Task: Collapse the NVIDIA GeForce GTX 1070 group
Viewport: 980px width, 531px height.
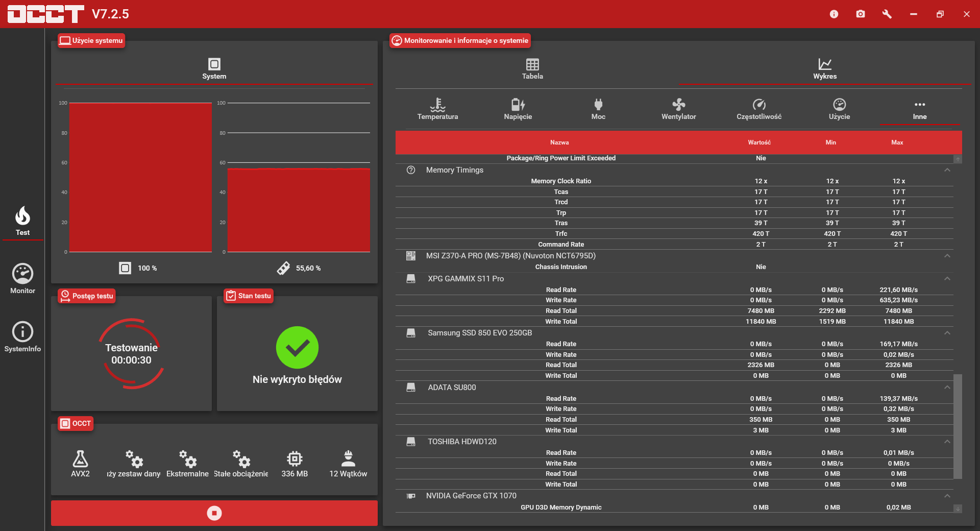Action: (x=947, y=496)
